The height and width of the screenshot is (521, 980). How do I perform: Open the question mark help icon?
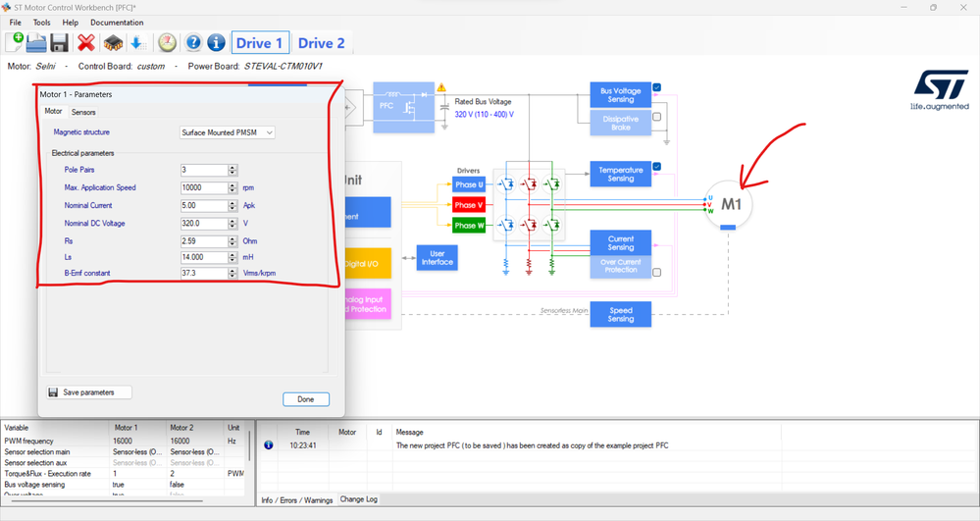tap(194, 42)
